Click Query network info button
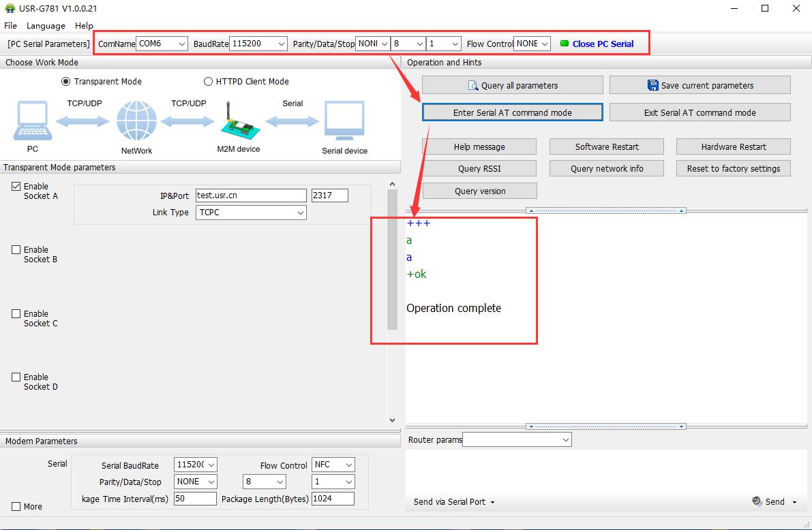 pyautogui.click(x=607, y=168)
